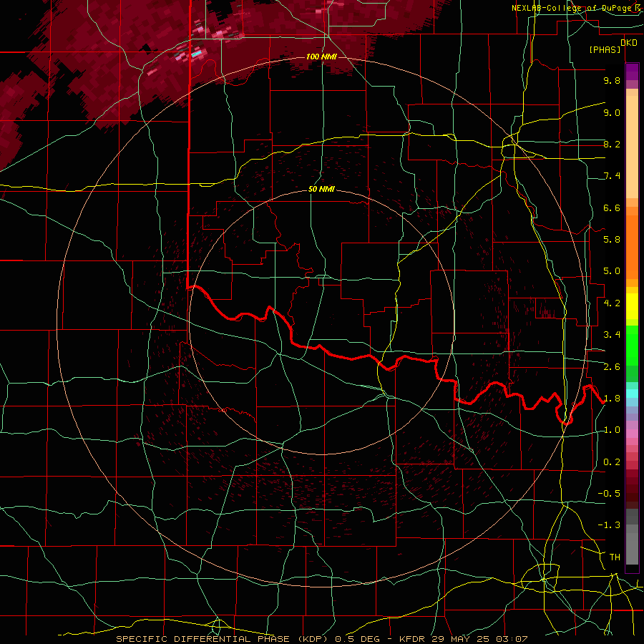Click the TH threshold label on the legend
The height and width of the screenshot is (644, 644).
[x=615, y=557]
